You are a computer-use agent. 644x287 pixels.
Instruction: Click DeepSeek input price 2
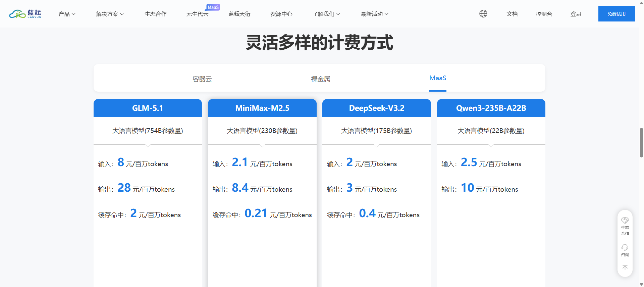click(x=350, y=162)
